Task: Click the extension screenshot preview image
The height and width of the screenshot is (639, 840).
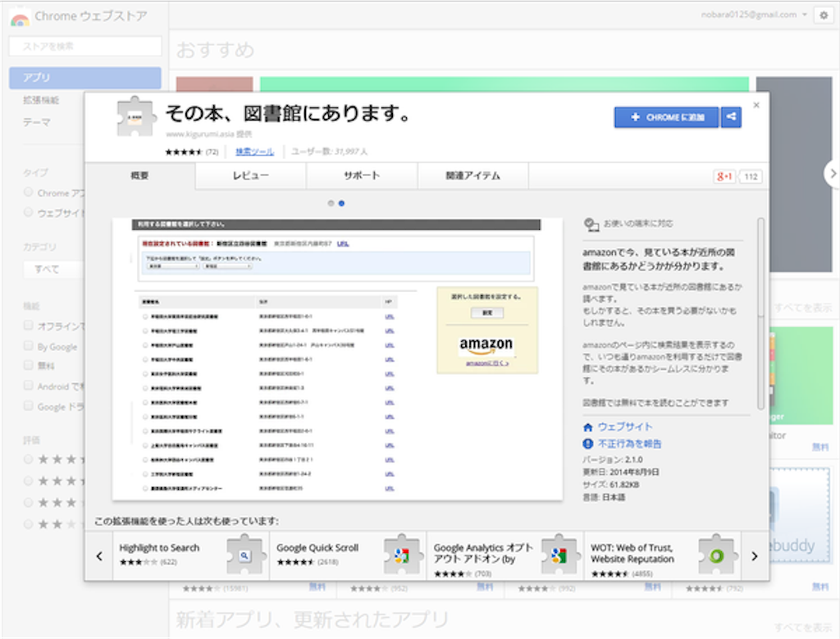Action: 337,358
